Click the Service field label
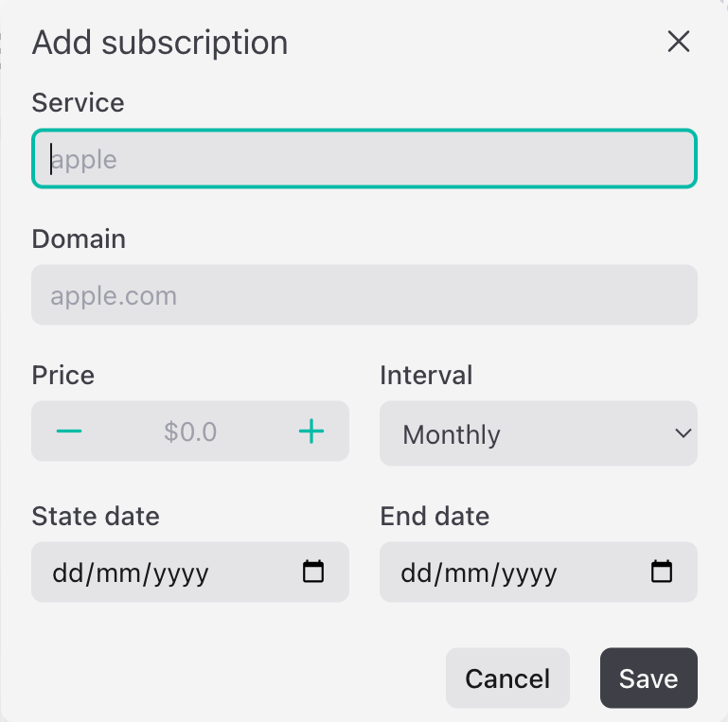This screenshot has height=722, width=728. coord(78,102)
